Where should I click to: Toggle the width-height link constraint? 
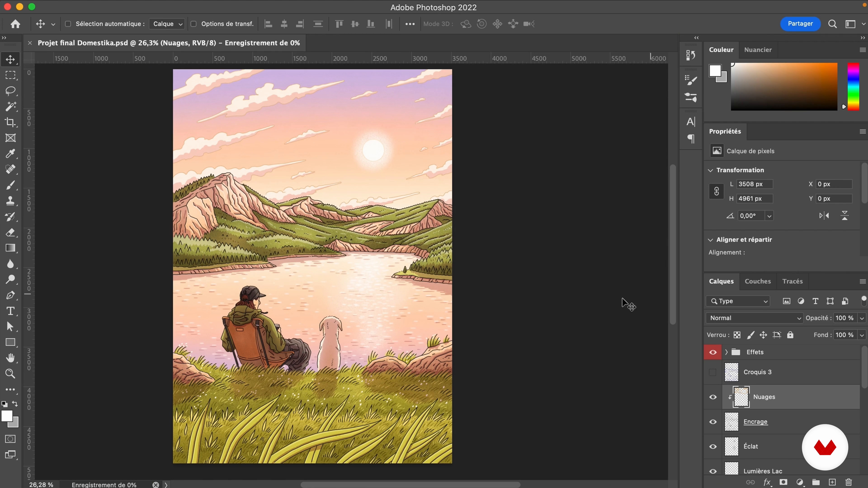tap(716, 191)
